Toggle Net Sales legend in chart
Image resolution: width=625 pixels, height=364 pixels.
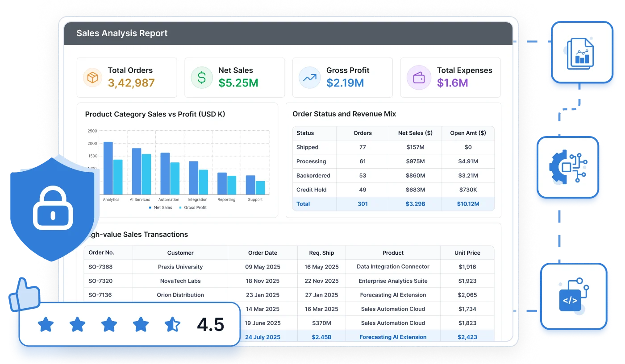(161, 207)
